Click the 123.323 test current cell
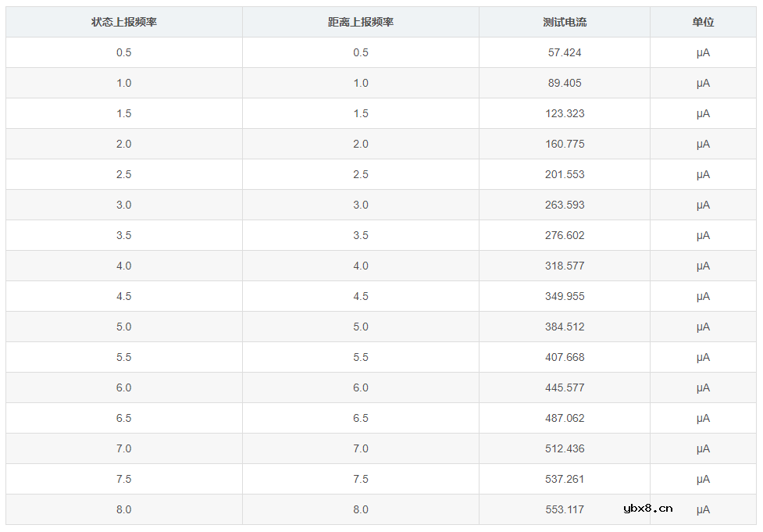This screenshot has width=763, height=532. coord(565,113)
